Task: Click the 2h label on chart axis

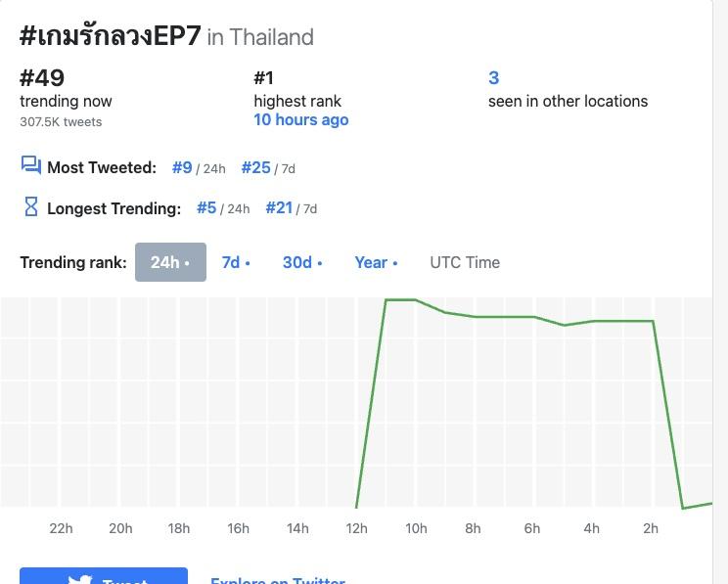Action: 651,528
